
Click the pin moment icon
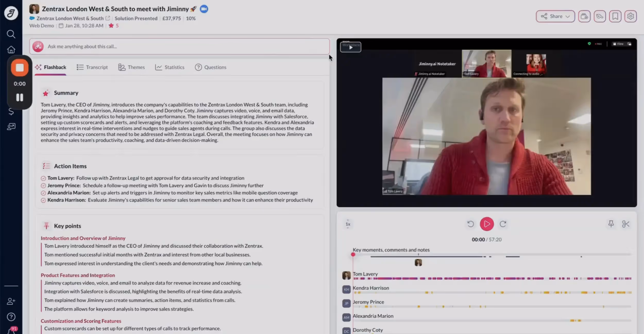click(611, 224)
